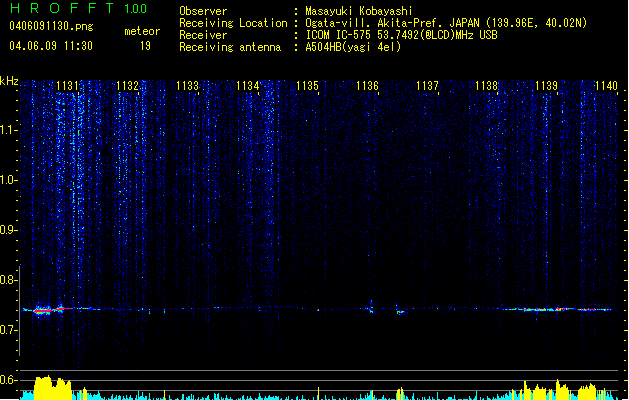The width and height of the screenshot is (629, 400).
Task: Click the 1136 time marker
Action: 367,86
